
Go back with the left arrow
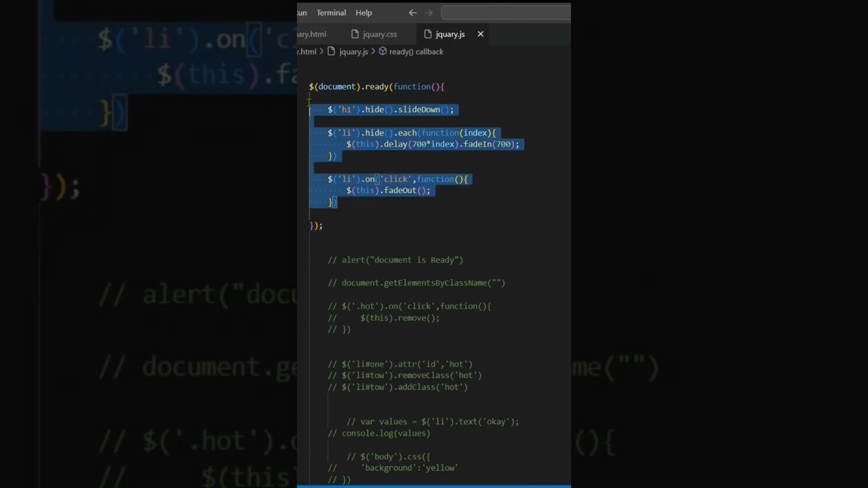click(x=412, y=13)
